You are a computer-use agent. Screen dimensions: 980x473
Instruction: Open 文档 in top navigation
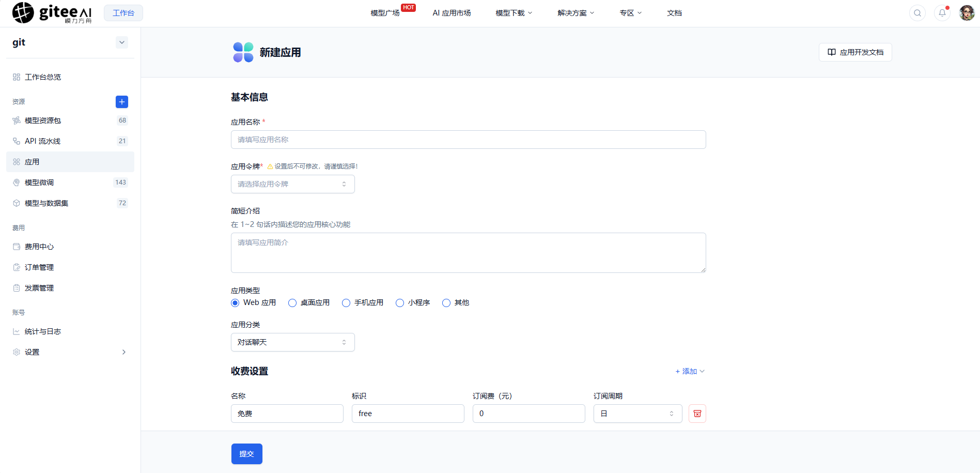click(x=674, y=13)
